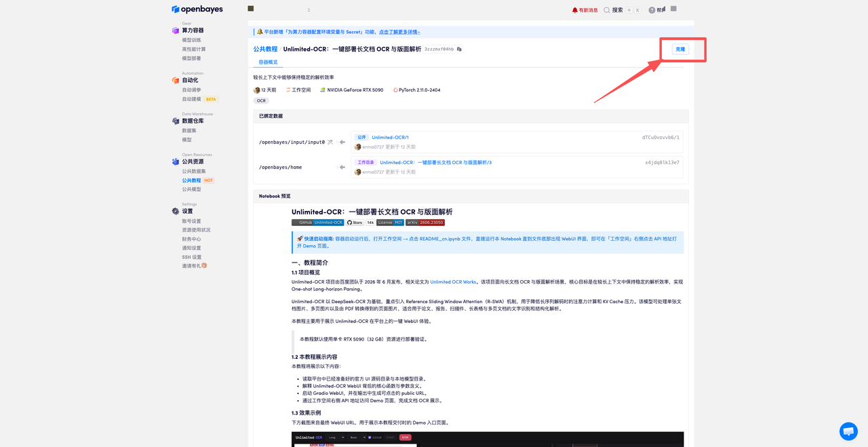Image resolution: width=868 pixels, height=447 pixels.
Task: Click the arXiv 2606.23050 badge
Action: point(425,222)
